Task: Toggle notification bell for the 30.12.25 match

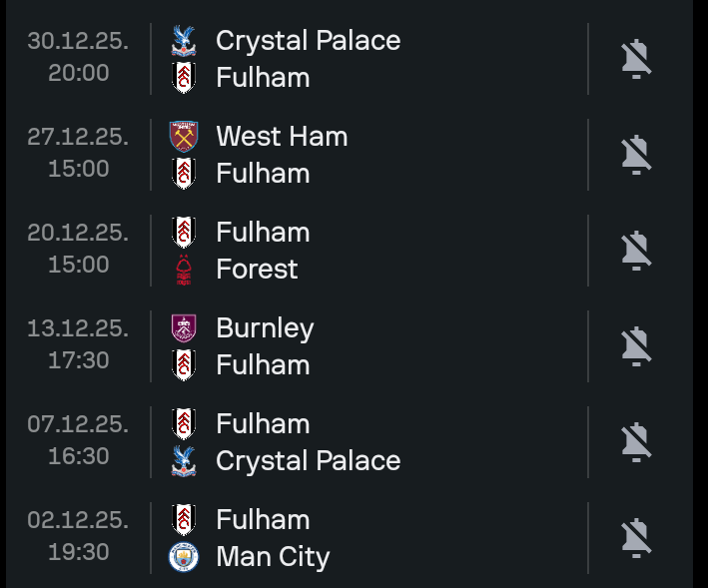Action: coord(636,59)
